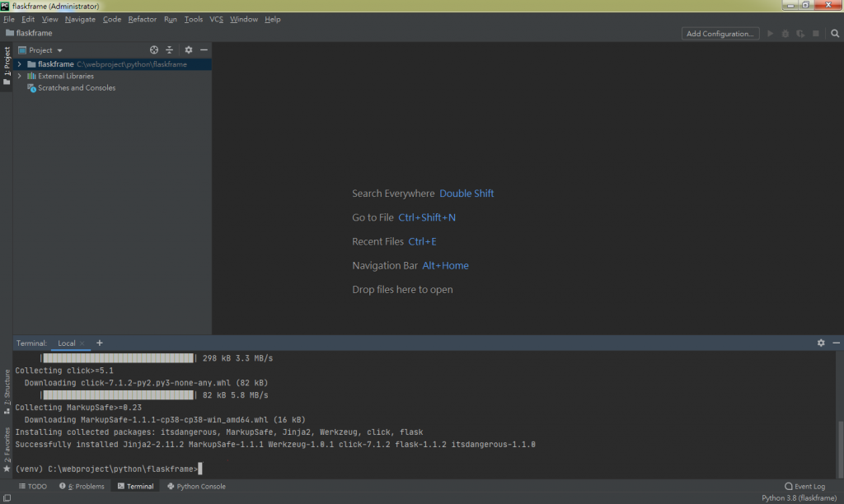Click 'Collecting click>=5.1' terminal line

point(64,371)
